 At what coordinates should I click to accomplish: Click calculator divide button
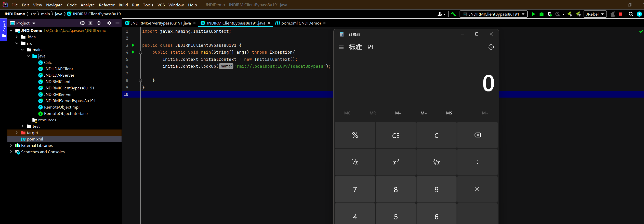point(477,162)
